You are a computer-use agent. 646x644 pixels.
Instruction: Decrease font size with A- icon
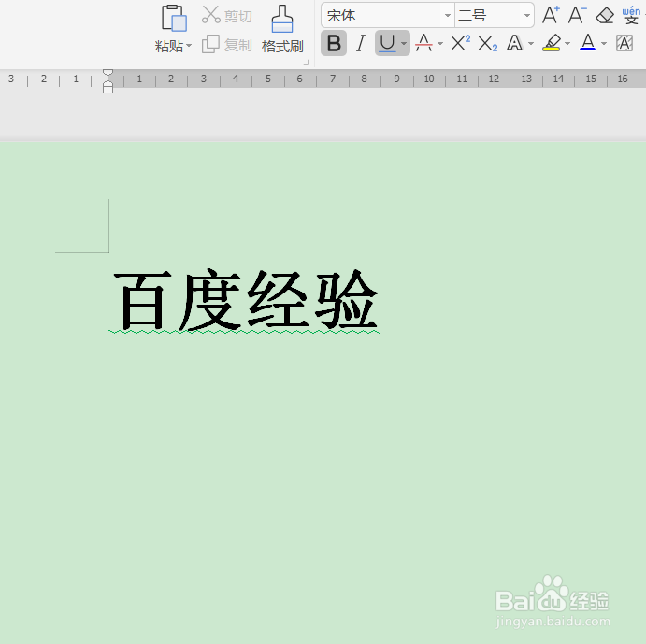(x=577, y=15)
